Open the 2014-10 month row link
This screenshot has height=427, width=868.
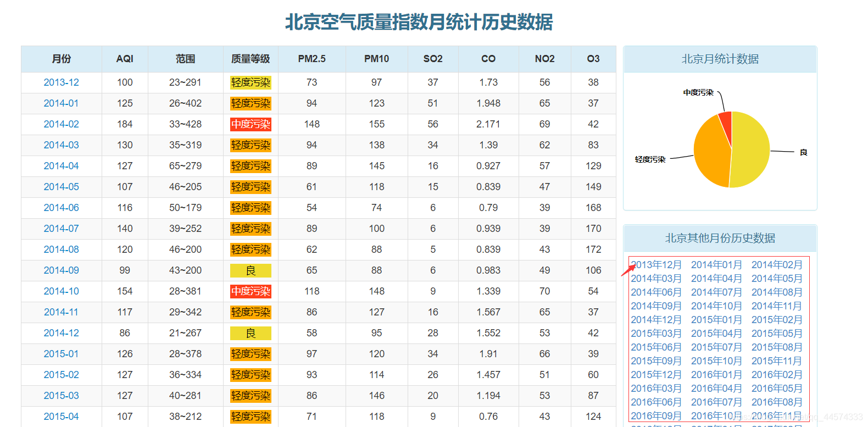tap(61, 291)
